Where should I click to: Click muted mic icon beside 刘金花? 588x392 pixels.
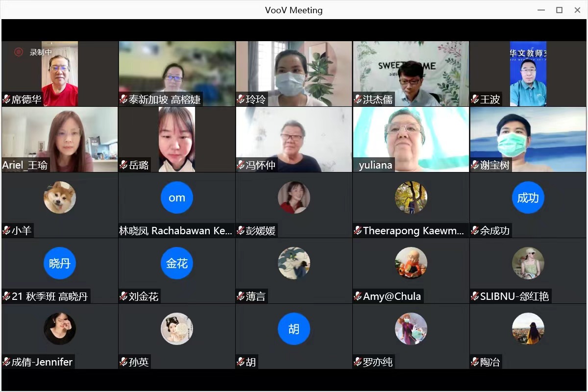point(123,296)
